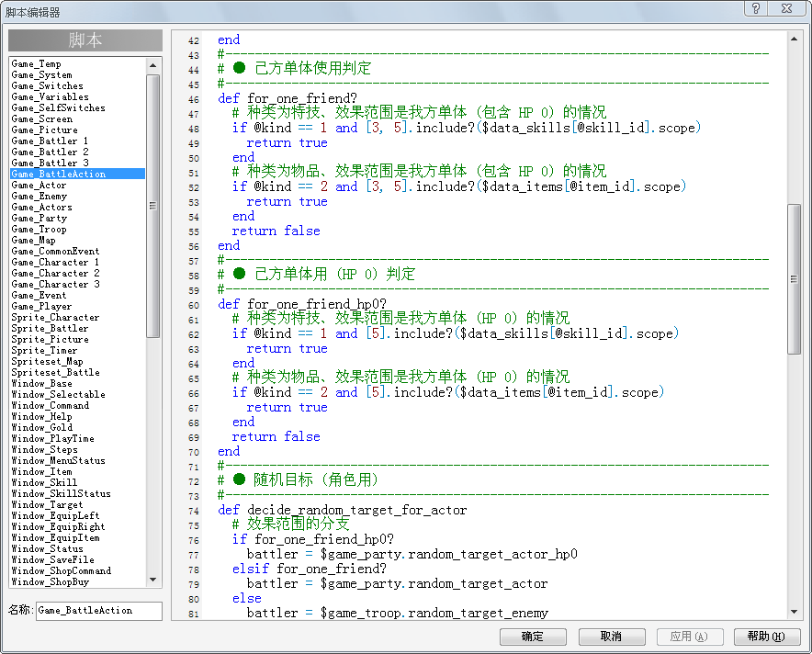Screen dimensions: 812x654
Task: Click the code editor scrollbar thumb
Action: (794, 279)
